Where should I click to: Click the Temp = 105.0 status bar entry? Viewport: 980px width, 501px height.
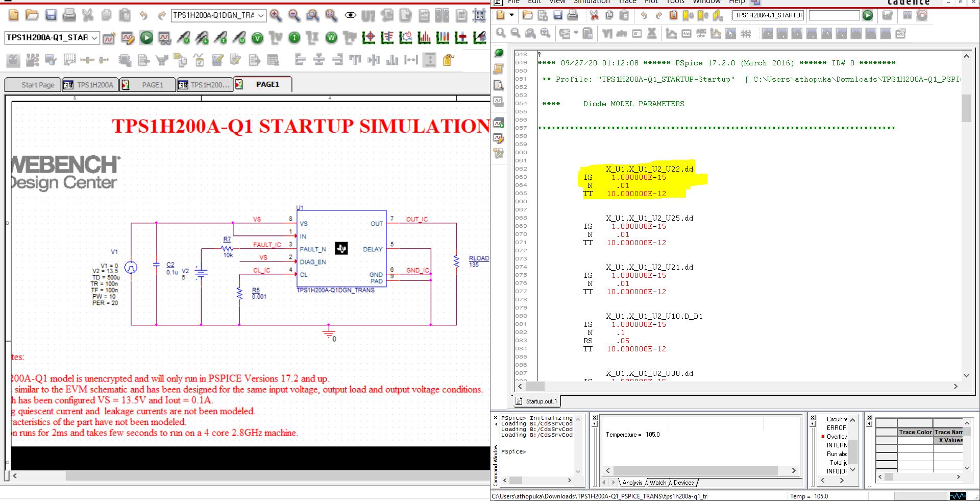click(809, 496)
